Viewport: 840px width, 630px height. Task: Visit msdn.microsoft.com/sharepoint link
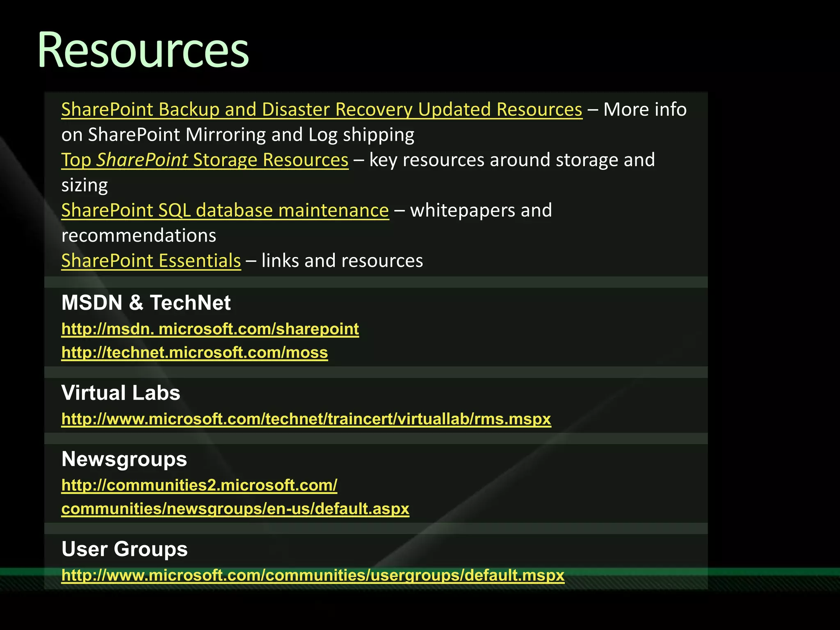coord(210,329)
